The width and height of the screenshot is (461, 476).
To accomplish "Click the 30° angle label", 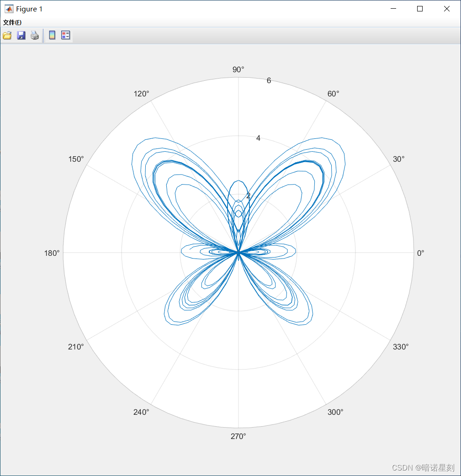I will point(399,159).
